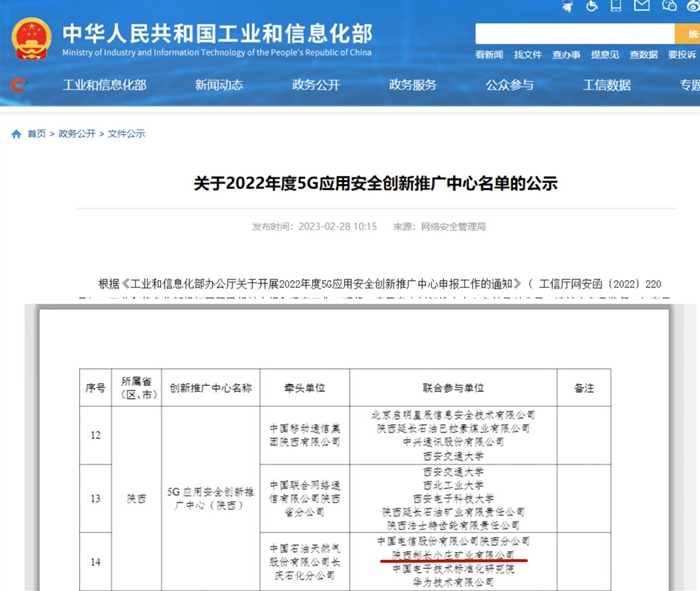Click the 序号 column header
This screenshot has width=700, height=591.
coord(96,388)
